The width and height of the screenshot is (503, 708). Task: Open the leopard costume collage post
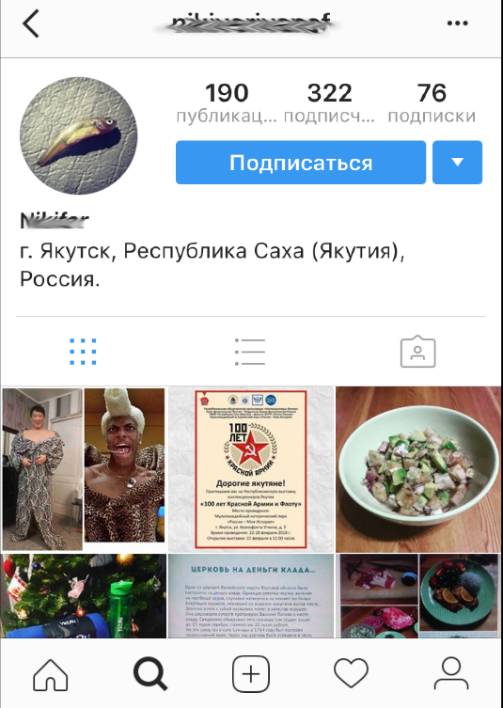coord(84,470)
